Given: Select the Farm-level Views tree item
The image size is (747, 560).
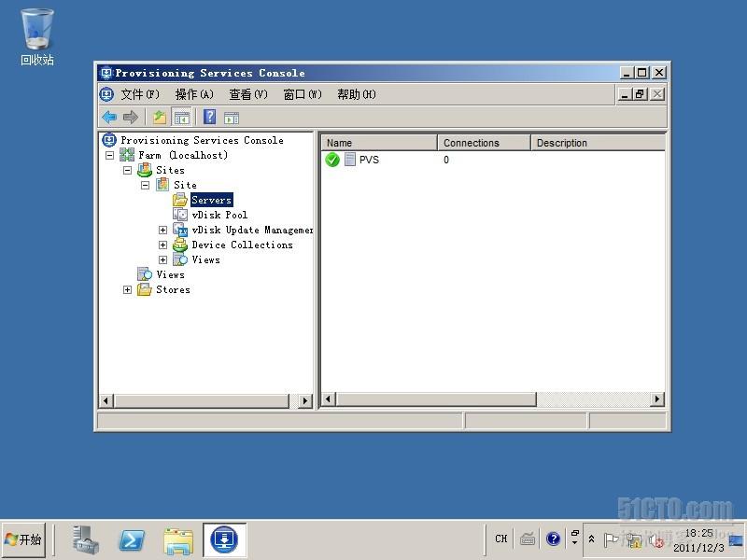Looking at the screenshot, I should (170, 274).
